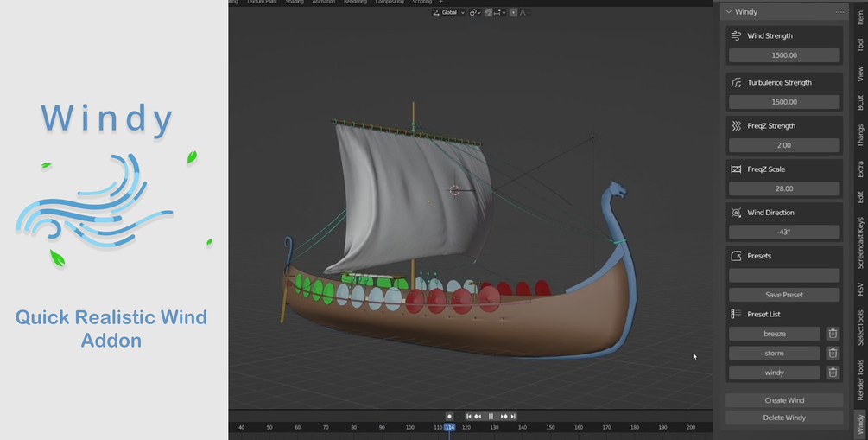Click the Wind Strength value slider

coord(784,55)
